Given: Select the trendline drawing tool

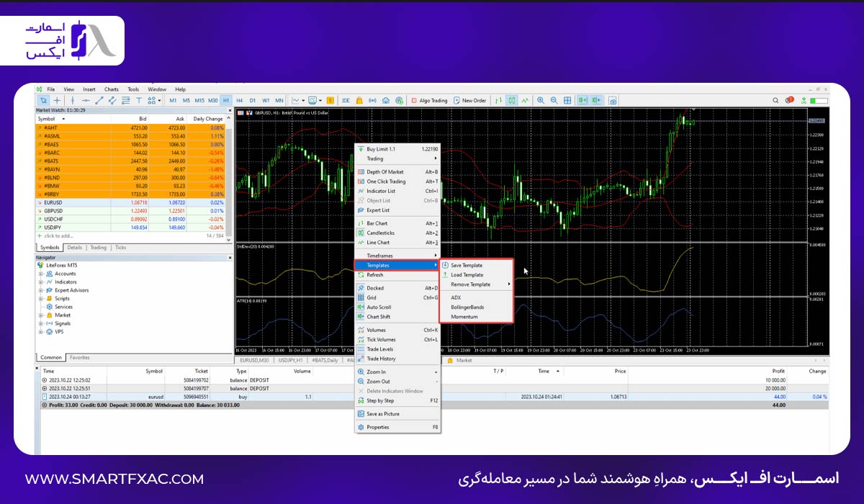Looking at the screenshot, I should pos(99,100).
